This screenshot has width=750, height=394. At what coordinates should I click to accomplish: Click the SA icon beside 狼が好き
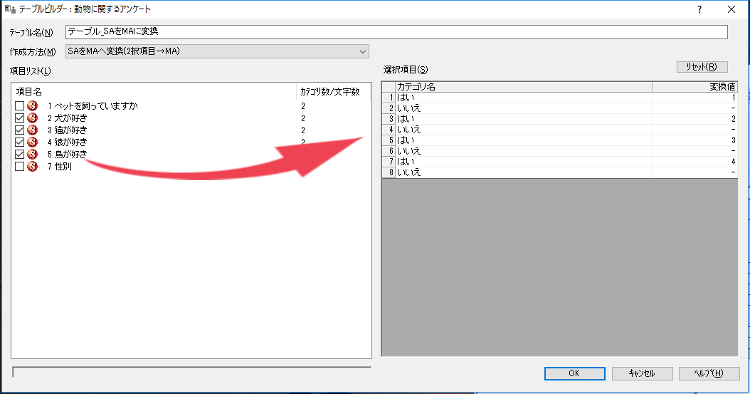(33, 142)
